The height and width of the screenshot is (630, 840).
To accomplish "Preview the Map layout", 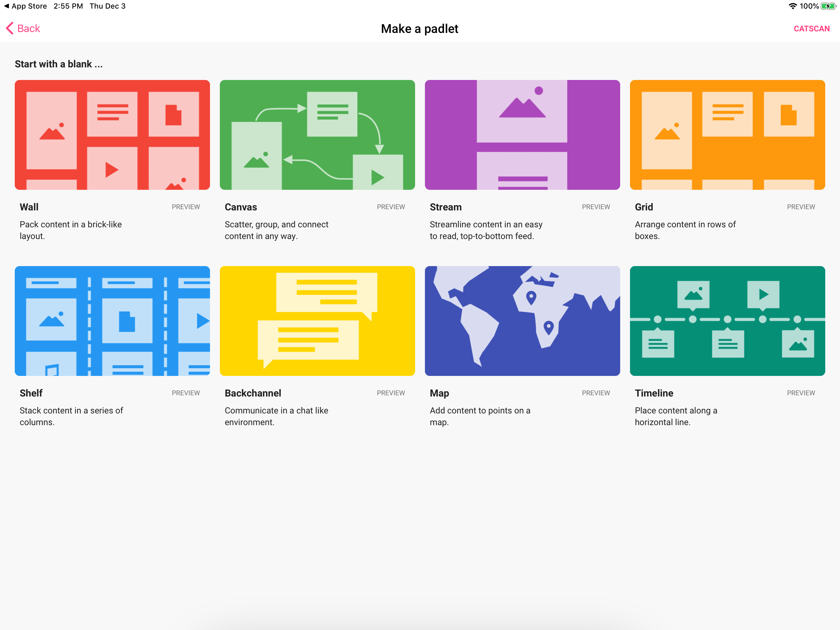I will (x=596, y=393).
